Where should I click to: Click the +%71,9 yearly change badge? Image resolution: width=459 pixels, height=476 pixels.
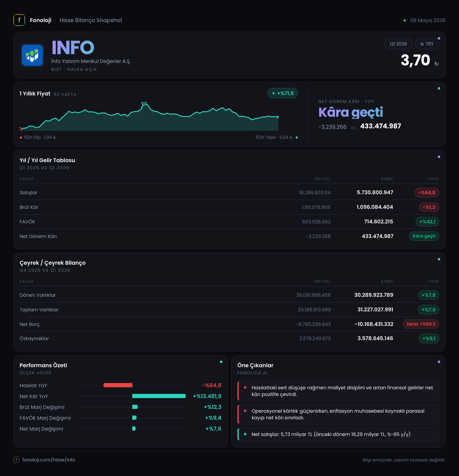282,93
